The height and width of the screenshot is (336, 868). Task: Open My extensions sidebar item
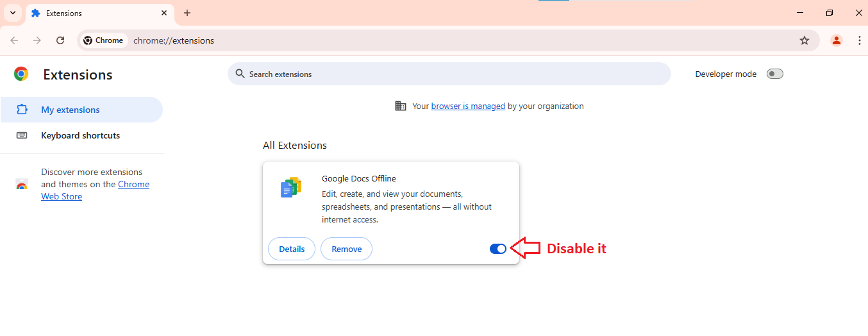[x=81, y=110]
